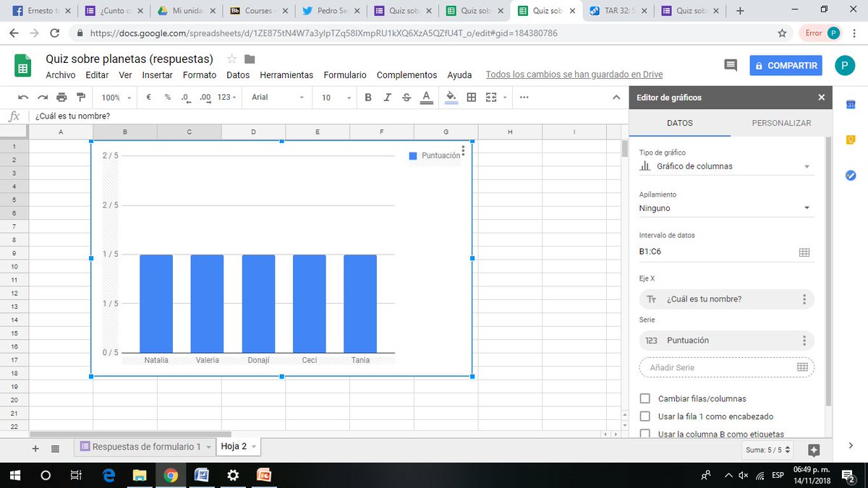The height and width of the screenshot is (488, 868).
Task: Open Keep notes icon in side panel
Action: tap(851, 140)
